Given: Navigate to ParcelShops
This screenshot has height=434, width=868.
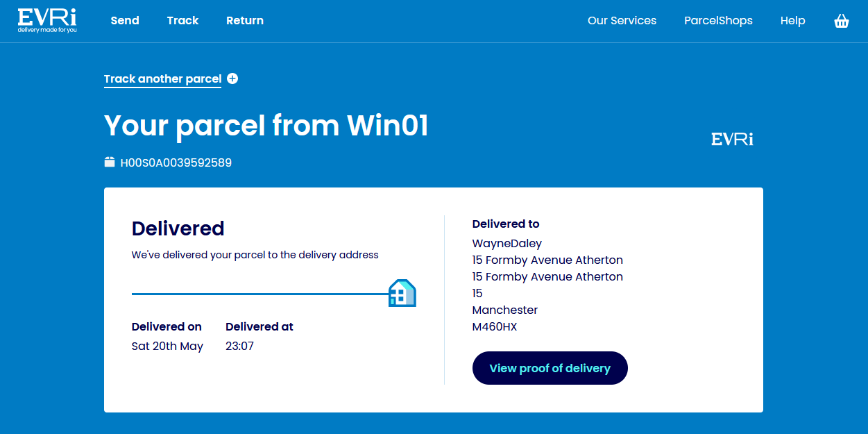Looking at the screenshot, I should 718,21.
